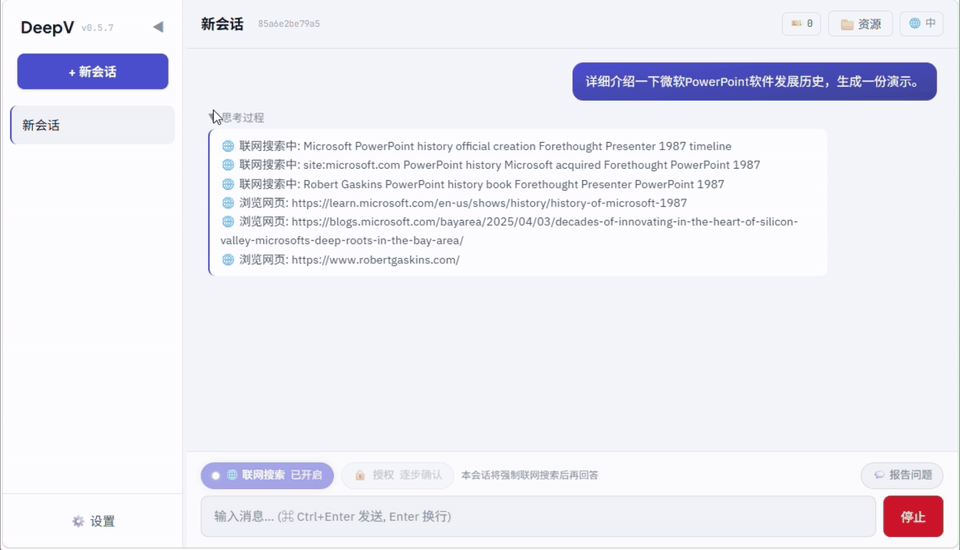
Task: Collapse the 思考过程 thinking section
Action: [x=237, y=118]
